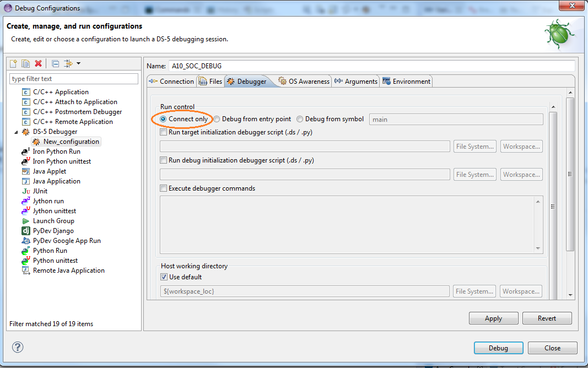588x368 pixels.
Task: Uncheck Use default working directory
Action: 164,277
